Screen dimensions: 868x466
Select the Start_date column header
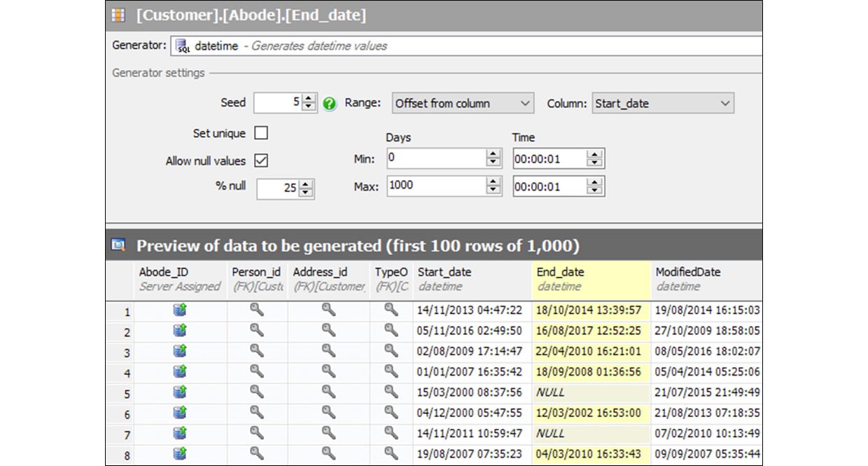pos(472,280)
